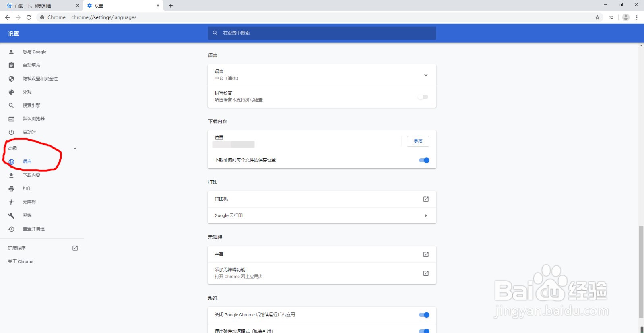The image size is (644, 333).
Task: Click the printer icon for 打印
Action: [x=11, y=189]
